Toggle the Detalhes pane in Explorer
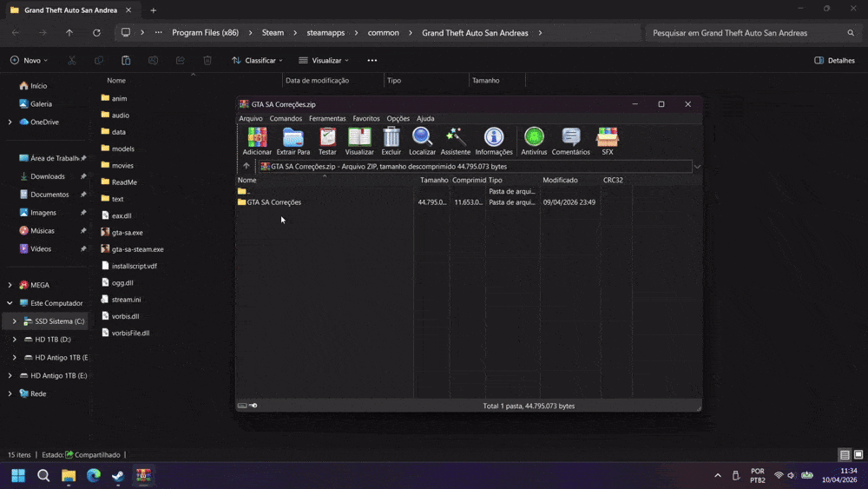The image size is (868, 489). (834, 60)
